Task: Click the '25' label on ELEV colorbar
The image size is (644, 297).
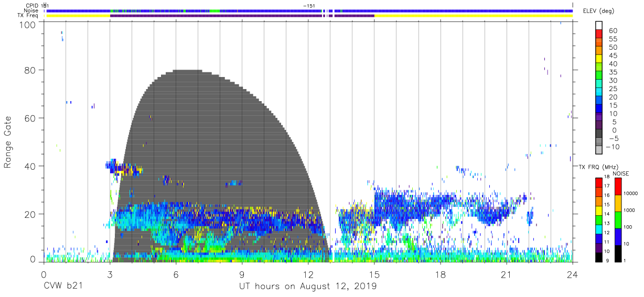Action: 613,89
